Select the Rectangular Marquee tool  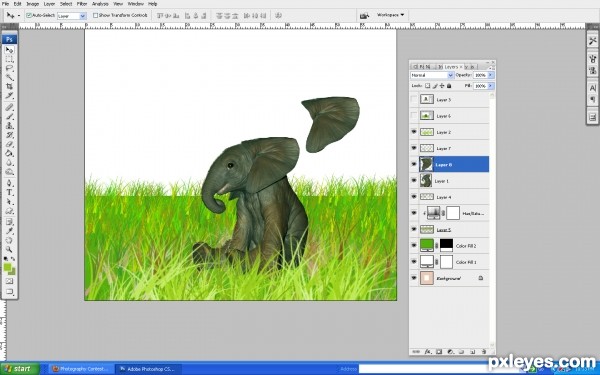tap(9, 59)
